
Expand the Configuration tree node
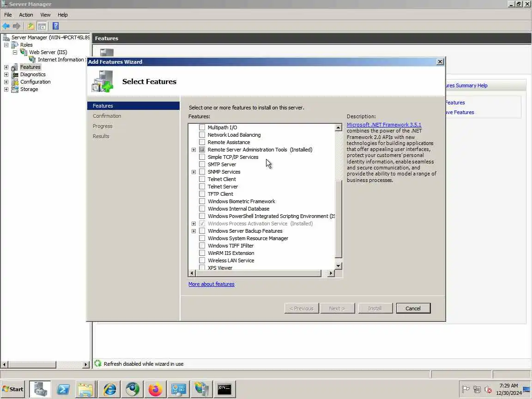coord(6,82)
